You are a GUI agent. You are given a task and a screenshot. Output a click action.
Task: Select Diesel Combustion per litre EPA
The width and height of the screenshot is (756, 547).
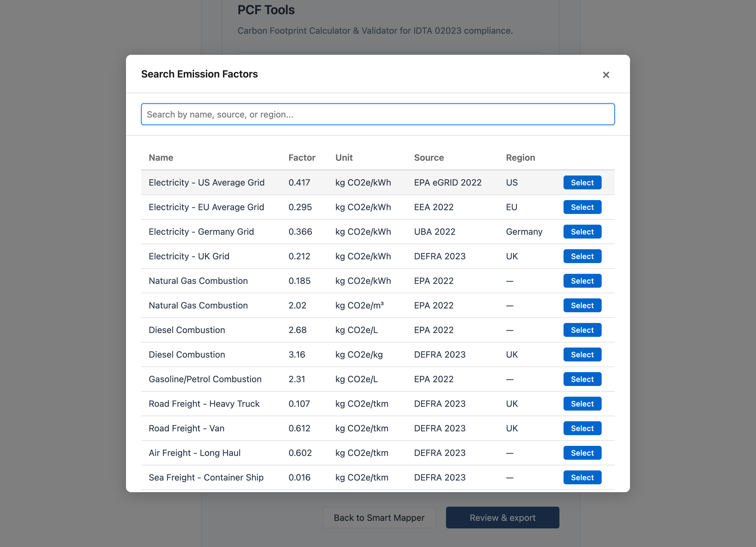pos(582,330)
